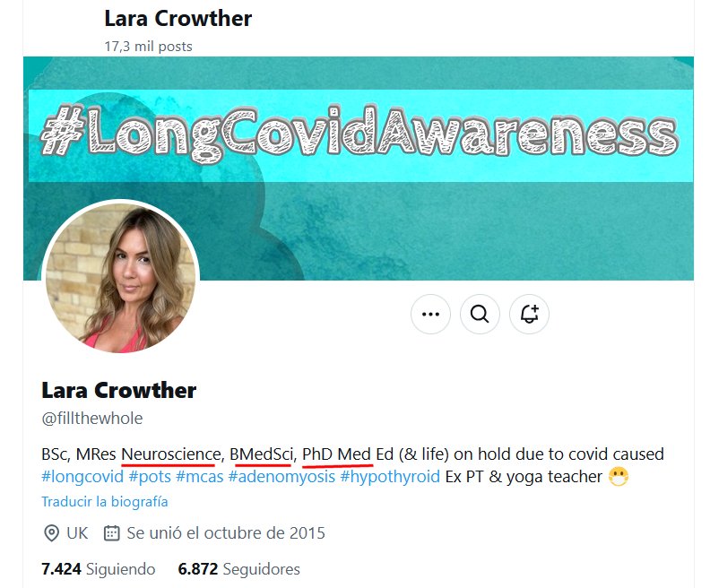Click the calendar icon beside join date
710x588 pixels.
point(111,533)
